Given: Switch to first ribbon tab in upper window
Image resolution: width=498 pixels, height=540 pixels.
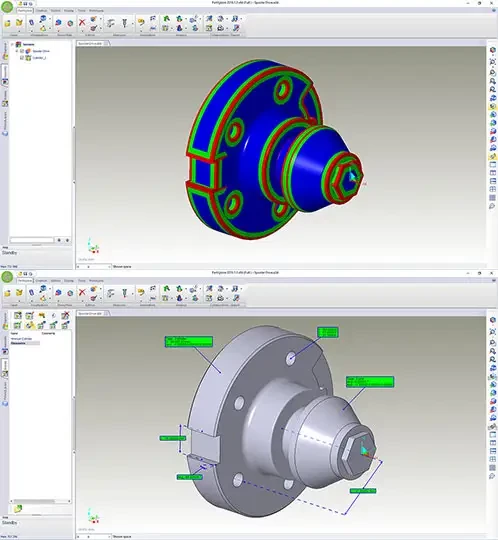Looking at the screenshot, I should [x=25, y=11].
